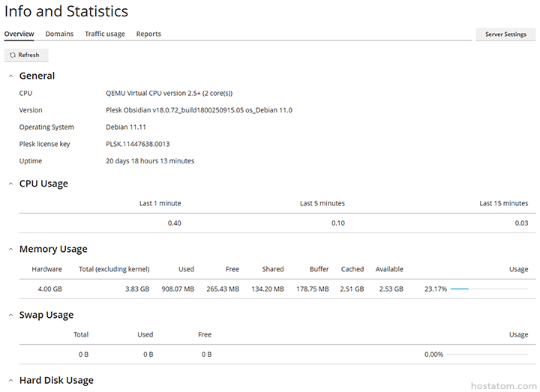Click the Plesk license key value

pos(137,144)
